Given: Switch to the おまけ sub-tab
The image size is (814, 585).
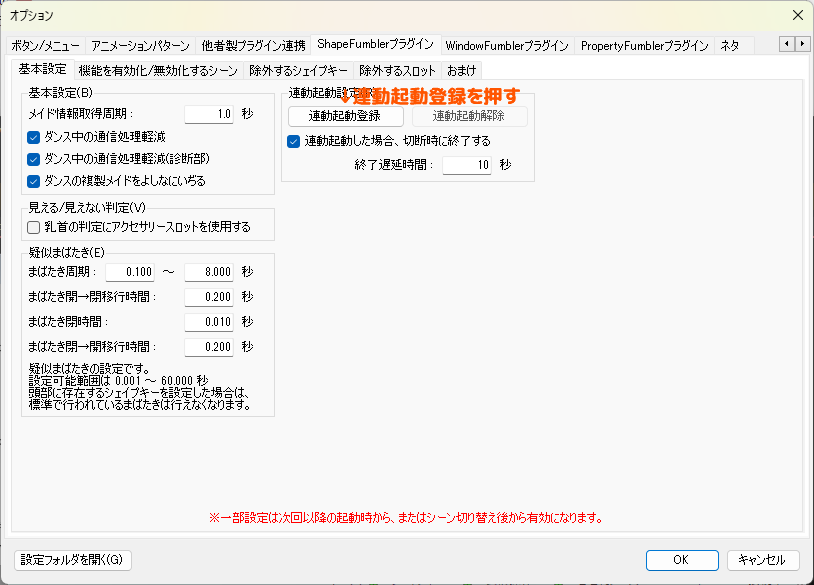Looking at the screenshot, I should 462,70.
